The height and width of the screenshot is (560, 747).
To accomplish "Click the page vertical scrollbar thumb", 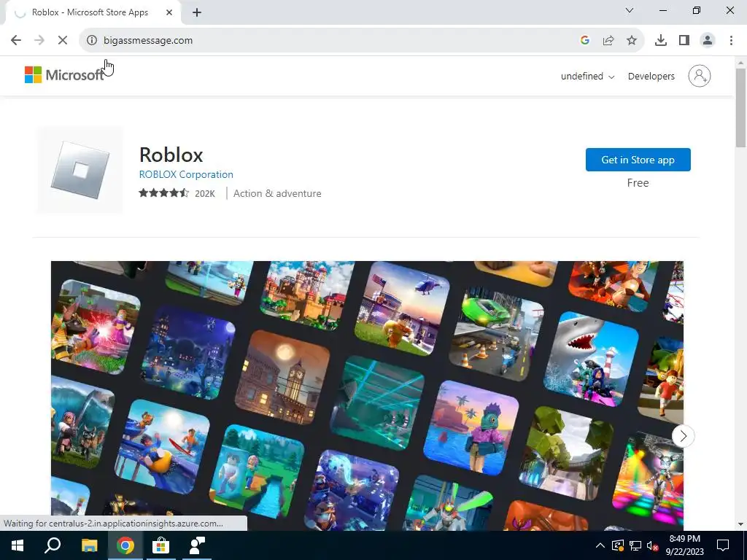I will [740, 107].
